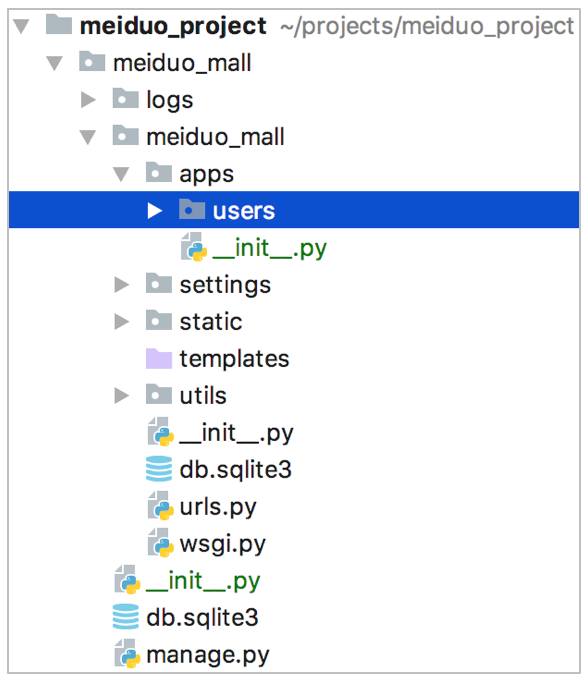Click the root-level db.sqlite3 database icon
Viewport: 588px width, 680px height.
pos(125,616)
